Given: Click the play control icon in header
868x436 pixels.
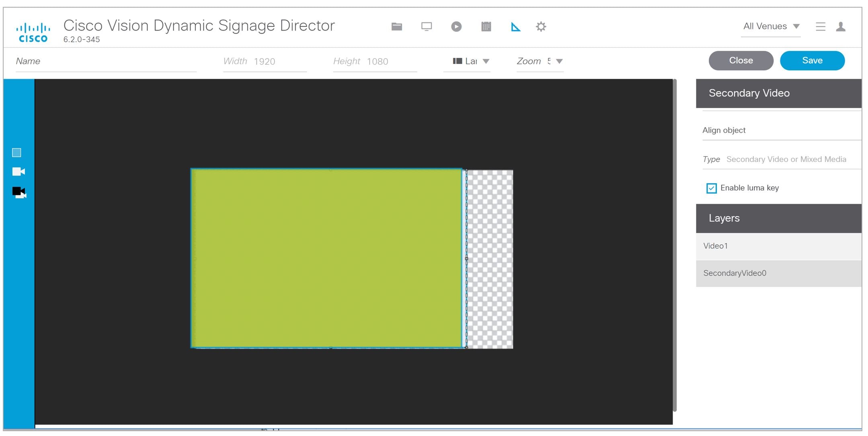Looking at the screenshot, I should pyautogui.click(x=456, y=27).
